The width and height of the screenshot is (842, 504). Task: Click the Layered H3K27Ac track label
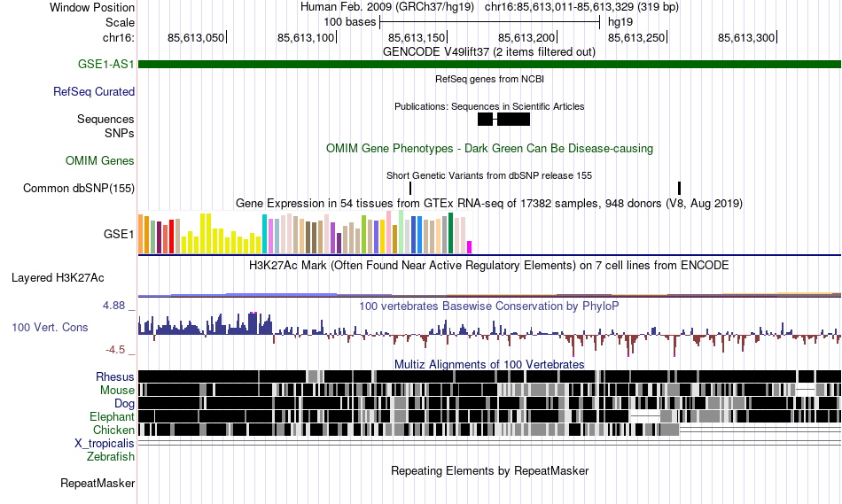tap(58, 277)
